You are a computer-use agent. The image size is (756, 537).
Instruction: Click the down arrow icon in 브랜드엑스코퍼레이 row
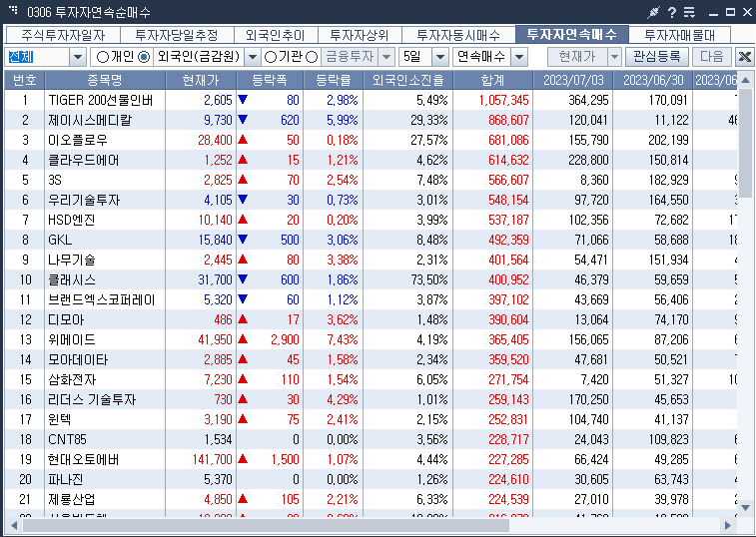(x=243, y=298)
